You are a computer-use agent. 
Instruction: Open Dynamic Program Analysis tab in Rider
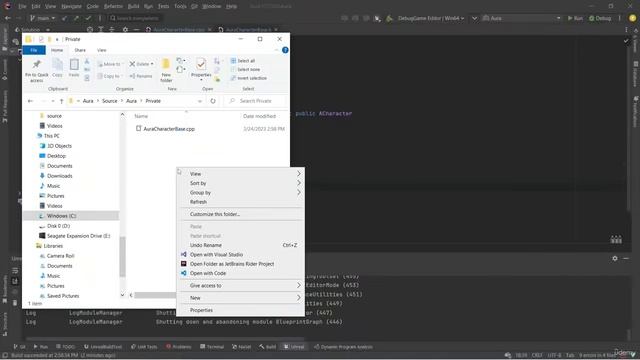pyautogui.click(x=343, y=347)
